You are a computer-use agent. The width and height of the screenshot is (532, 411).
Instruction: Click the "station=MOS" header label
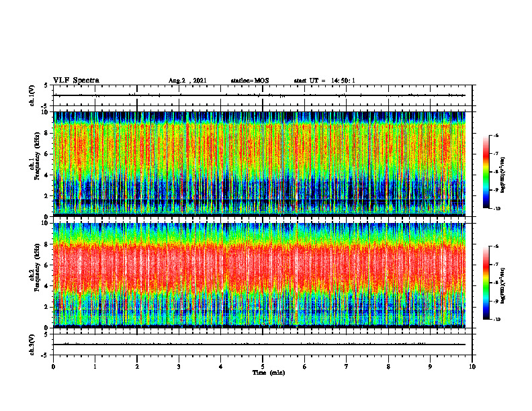click(x=250, y=81)
